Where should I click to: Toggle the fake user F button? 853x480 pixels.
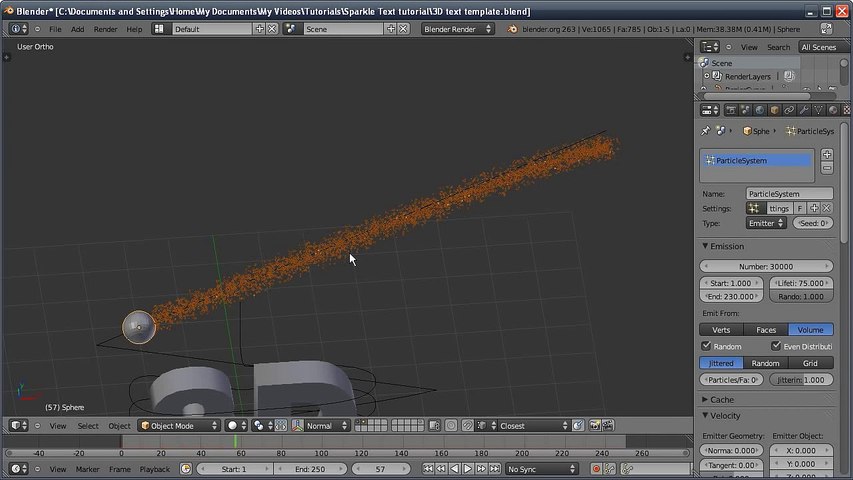click(x=800, y=208)
